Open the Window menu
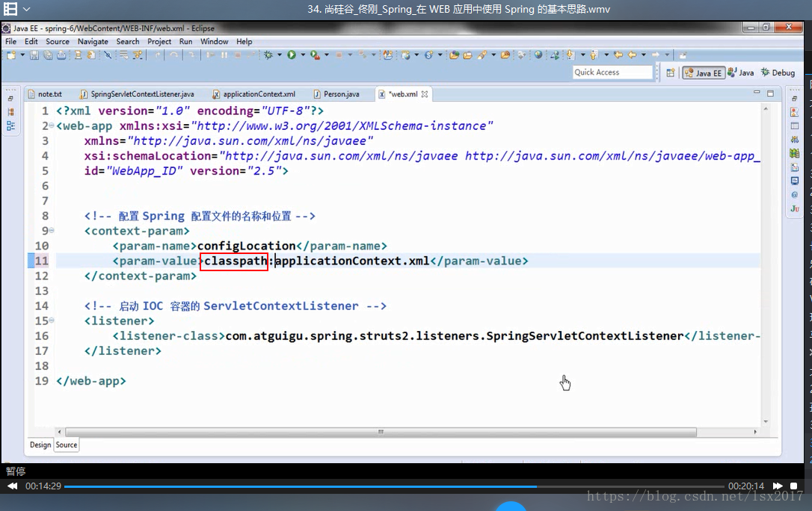812x511 pixels. 215,41
